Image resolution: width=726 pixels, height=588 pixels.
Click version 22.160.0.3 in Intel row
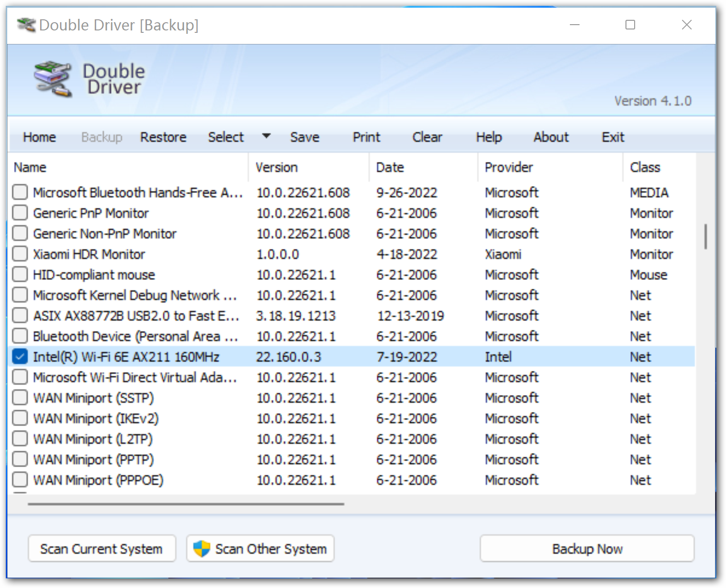[x=289, y=357]
